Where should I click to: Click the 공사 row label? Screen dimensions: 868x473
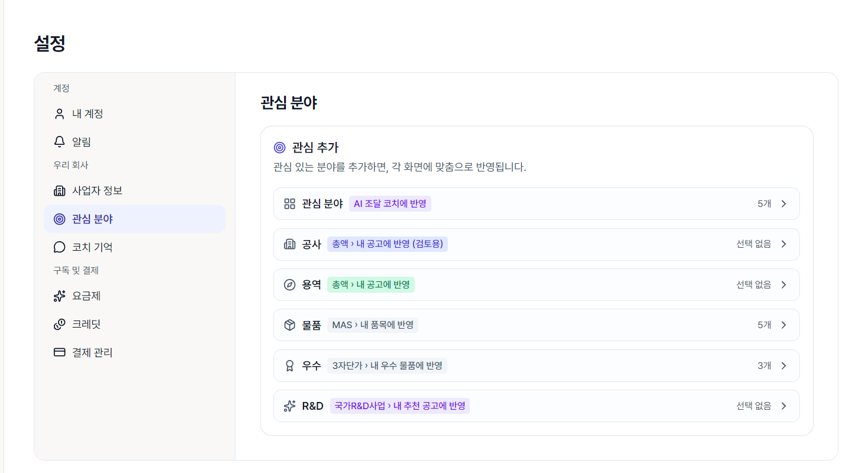coord(311,244)
